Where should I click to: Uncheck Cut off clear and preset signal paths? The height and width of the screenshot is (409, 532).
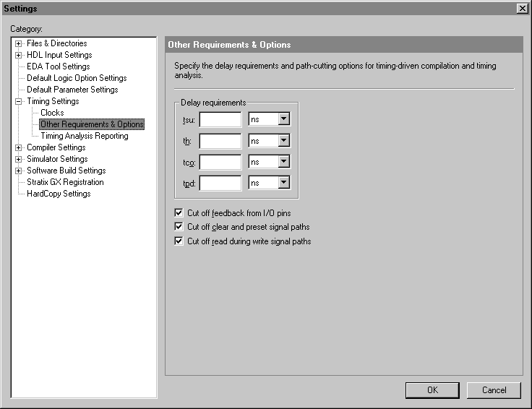[x=179, y=227]
